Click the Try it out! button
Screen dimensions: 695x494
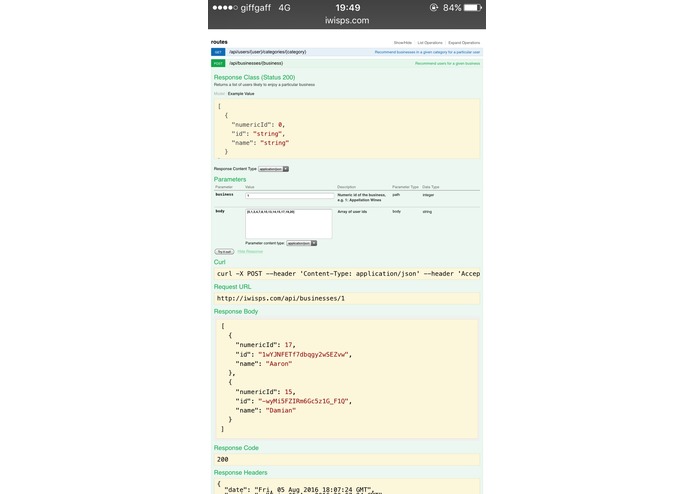point(224,252)
